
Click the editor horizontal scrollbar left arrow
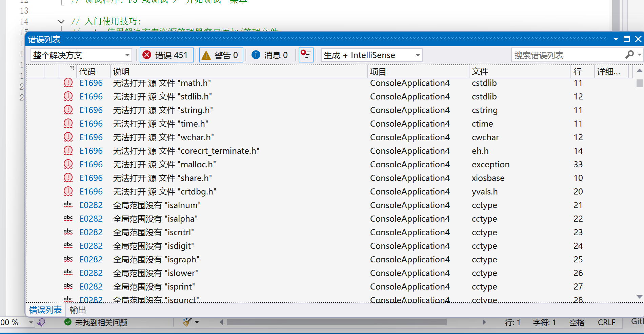coord(222,322)
